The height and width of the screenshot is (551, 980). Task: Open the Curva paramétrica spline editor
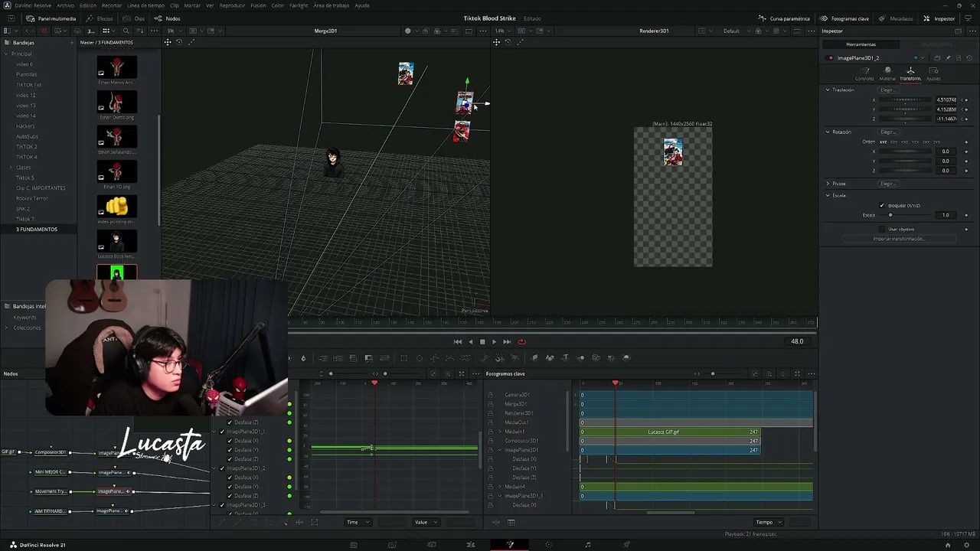(784, 18)
